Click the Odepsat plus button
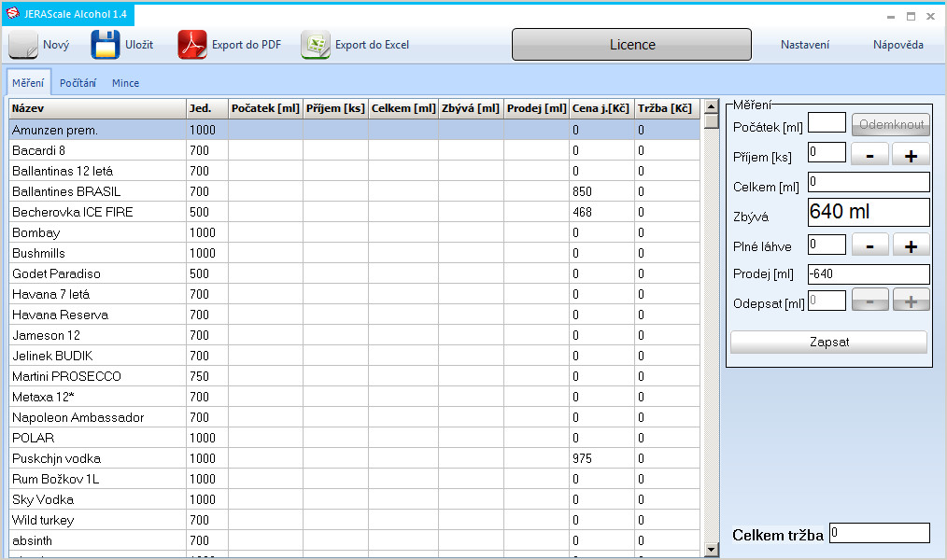947x560 pixels. 911,300
